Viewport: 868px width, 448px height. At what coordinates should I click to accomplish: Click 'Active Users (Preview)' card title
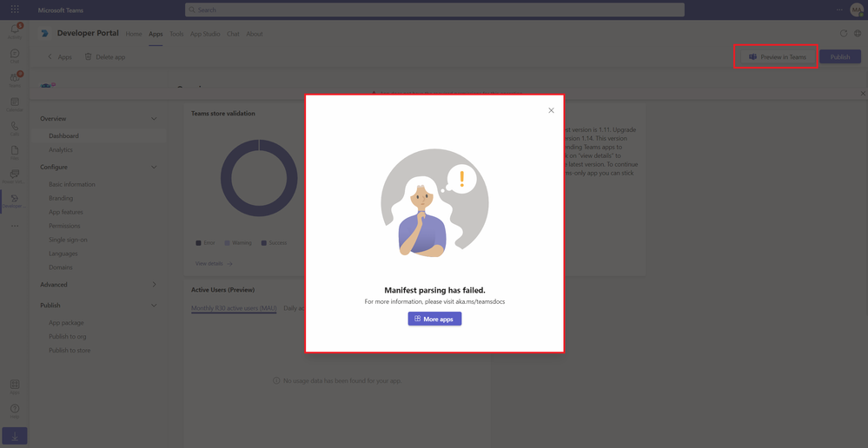pos(222,289)
